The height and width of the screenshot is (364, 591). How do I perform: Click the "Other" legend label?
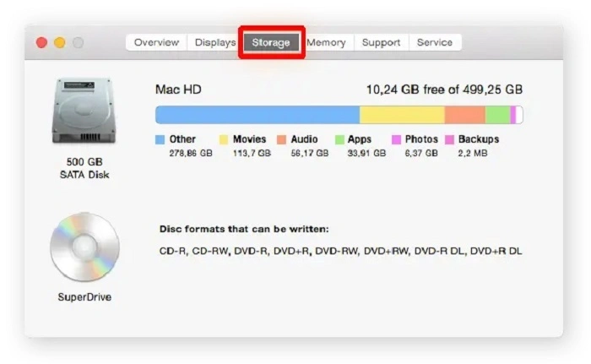[182, 139]
